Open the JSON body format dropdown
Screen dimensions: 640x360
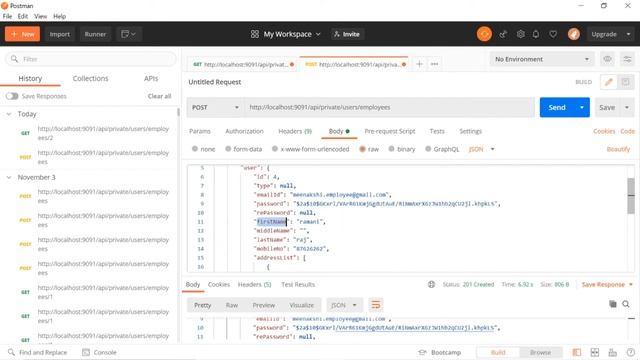click(482, 149)
